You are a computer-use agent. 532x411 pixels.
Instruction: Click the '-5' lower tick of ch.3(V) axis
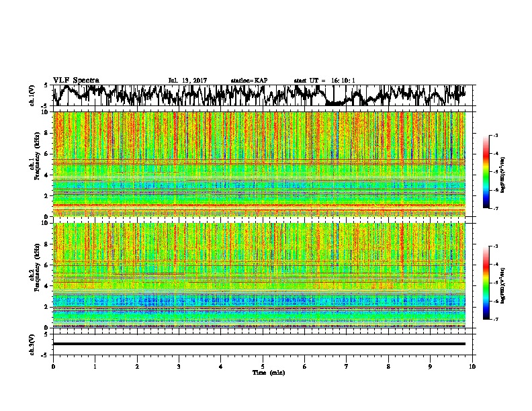coord(46,355)
